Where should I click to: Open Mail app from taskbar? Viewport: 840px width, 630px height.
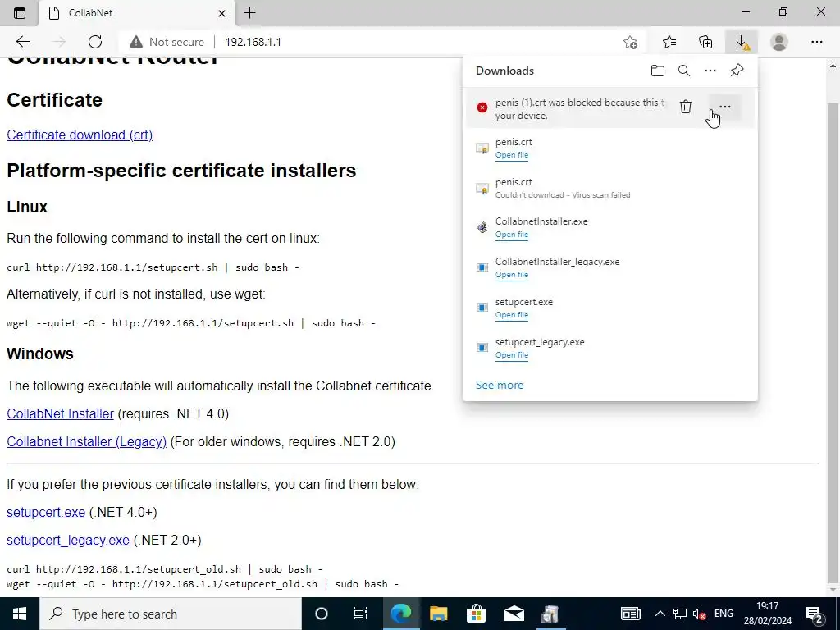click(x=514, y=614)
